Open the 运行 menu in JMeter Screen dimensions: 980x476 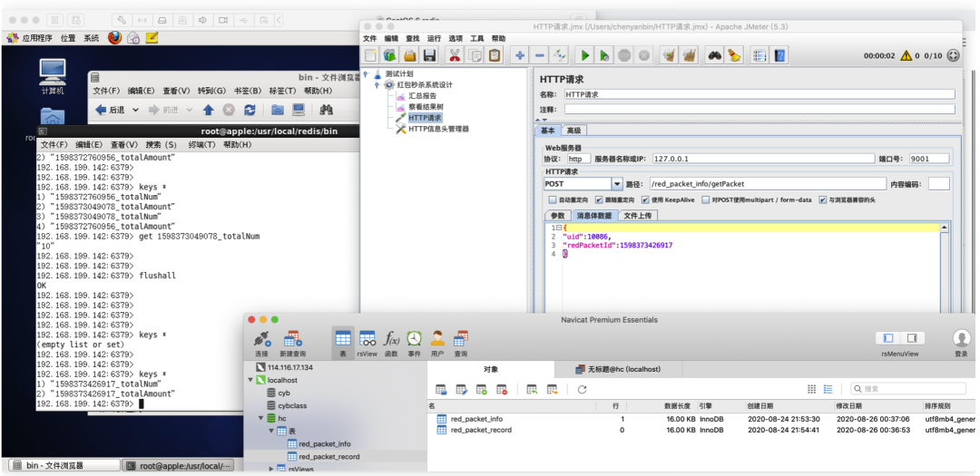coord(434,39)
